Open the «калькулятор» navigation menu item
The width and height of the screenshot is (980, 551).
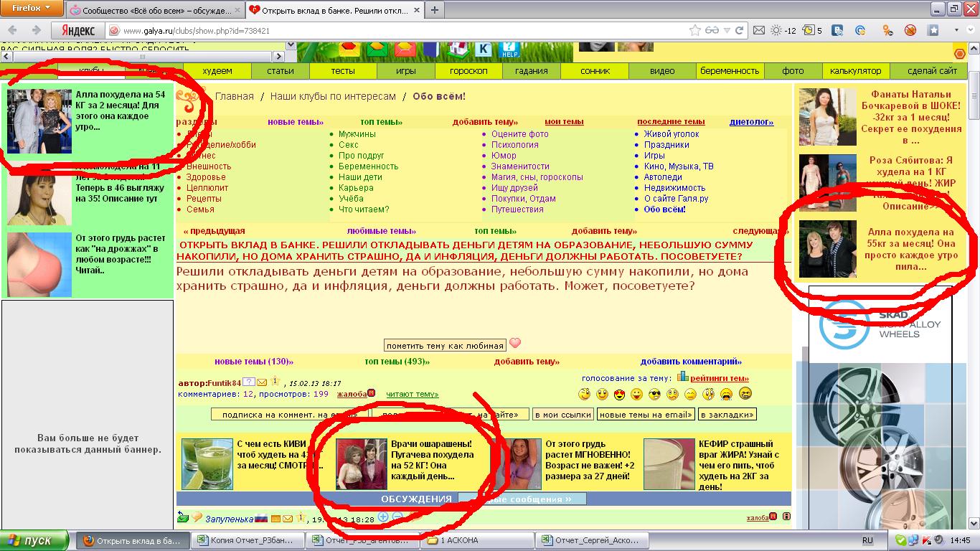(x=855, y=71)
